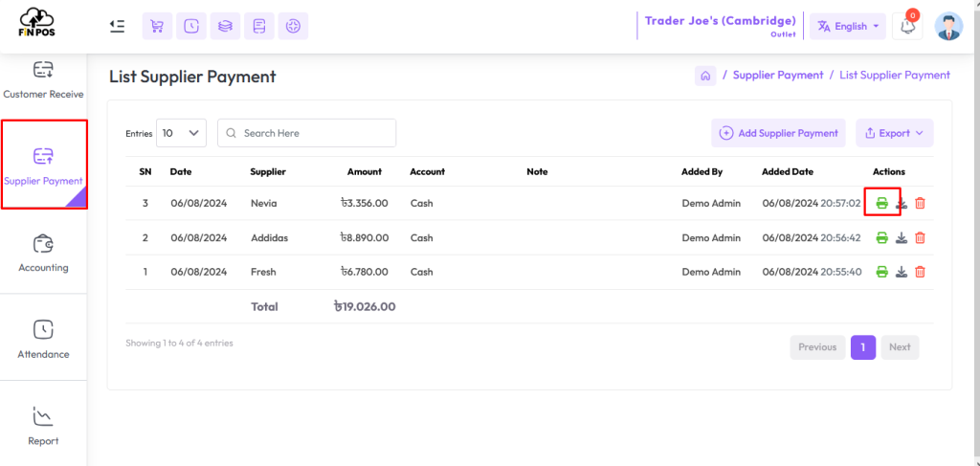The image size is (980, 466).
Task: Download the Addidas payment record
Action: coord(901,237)
